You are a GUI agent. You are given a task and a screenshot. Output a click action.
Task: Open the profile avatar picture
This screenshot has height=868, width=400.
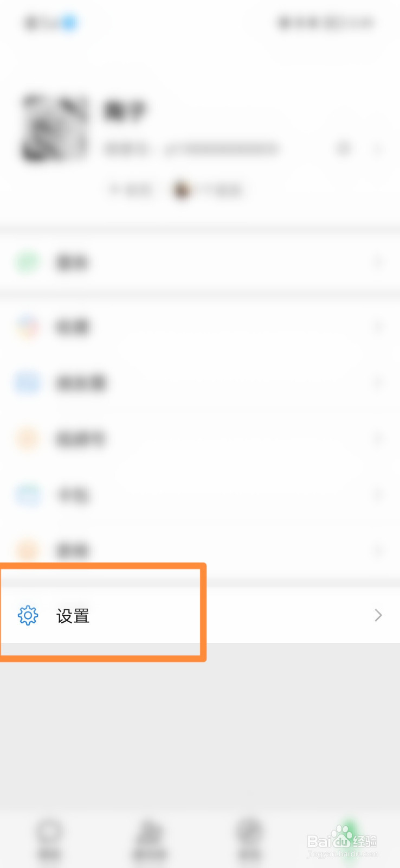(54, 128)
